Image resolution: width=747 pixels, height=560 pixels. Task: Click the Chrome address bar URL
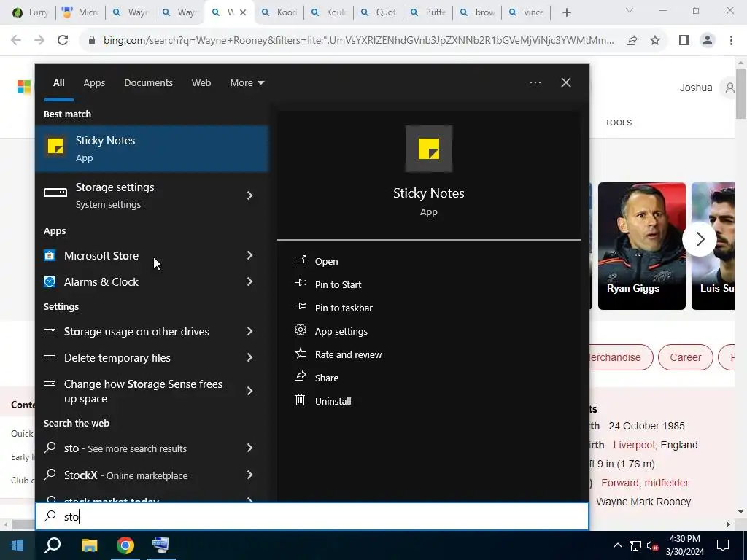pyautogui.click(x=358, y=41)
